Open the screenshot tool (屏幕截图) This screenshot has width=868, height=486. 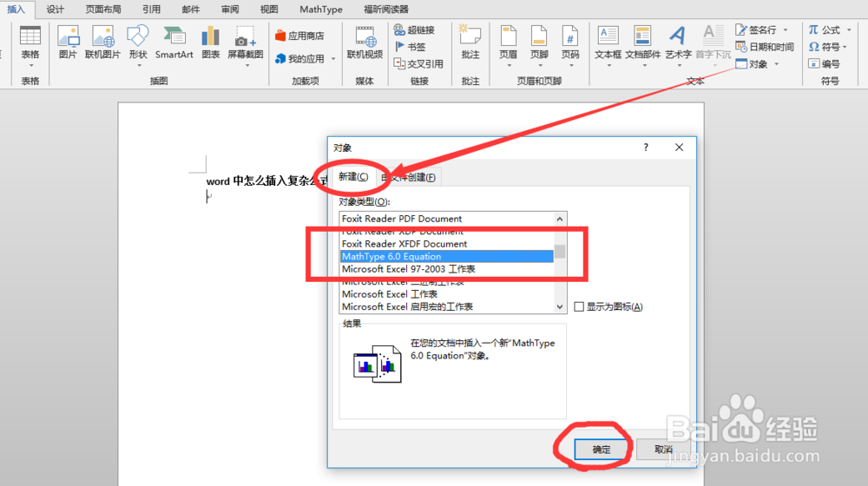(x=246, y=45)
